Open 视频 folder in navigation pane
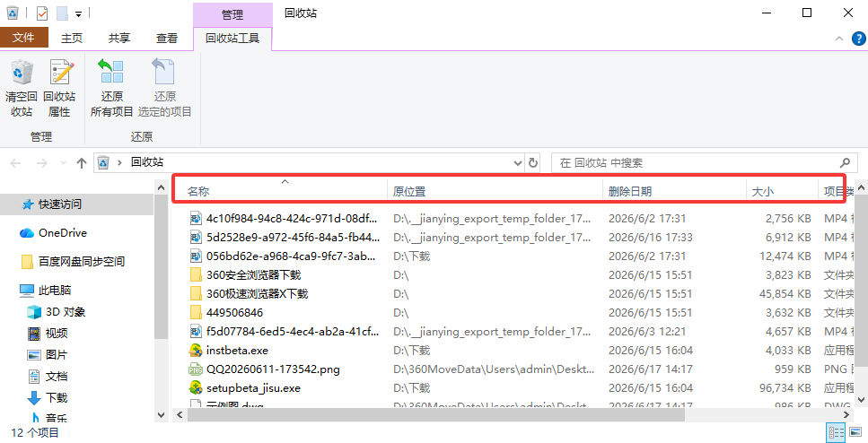Image resolution: width=868 pixels, height=443 pixels. point(48,333)
